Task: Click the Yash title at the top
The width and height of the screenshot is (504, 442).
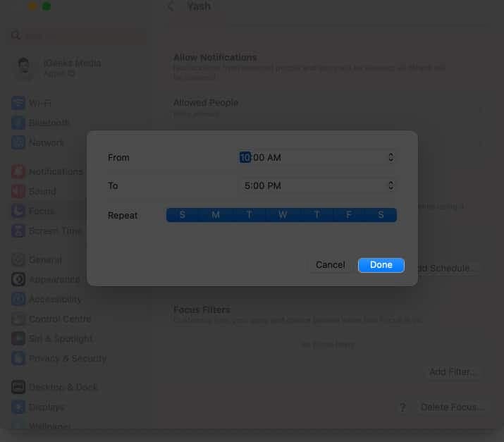Action: (199, 6)
